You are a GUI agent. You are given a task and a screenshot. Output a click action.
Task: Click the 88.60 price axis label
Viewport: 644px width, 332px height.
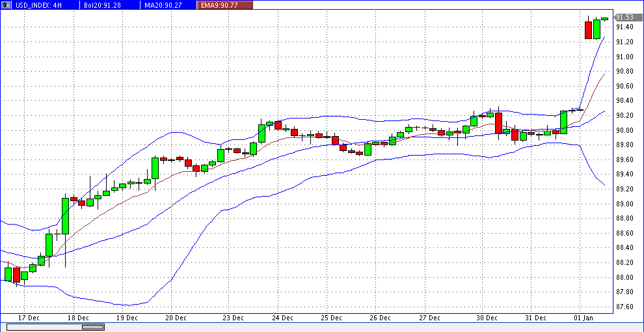point(626,233)
